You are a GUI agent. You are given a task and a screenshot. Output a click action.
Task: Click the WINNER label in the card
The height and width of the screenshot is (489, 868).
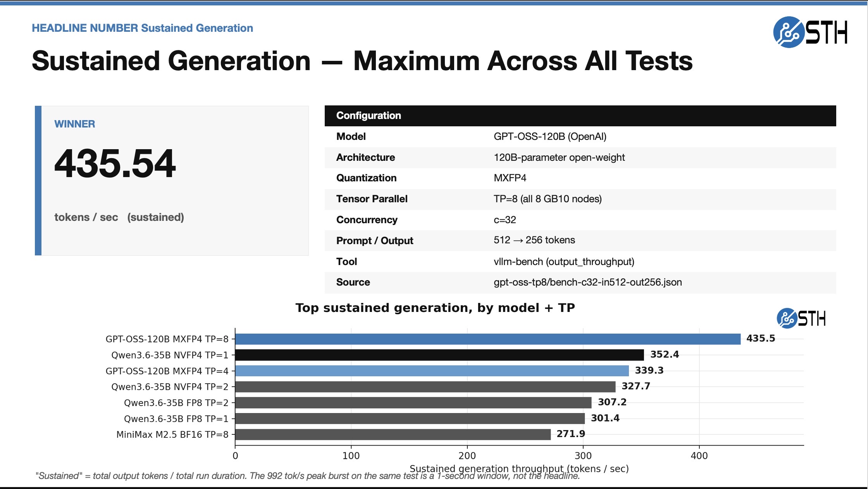(x=74, y=124)
